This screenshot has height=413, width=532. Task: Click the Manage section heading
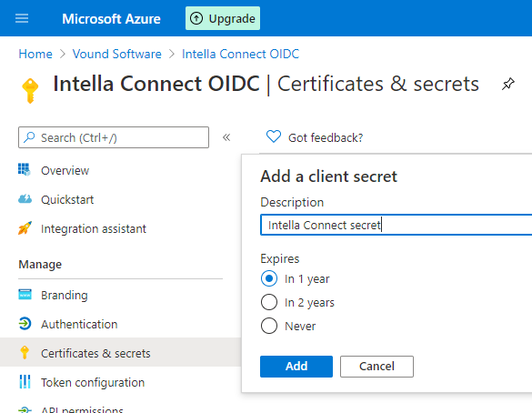(x=40, y=265)
